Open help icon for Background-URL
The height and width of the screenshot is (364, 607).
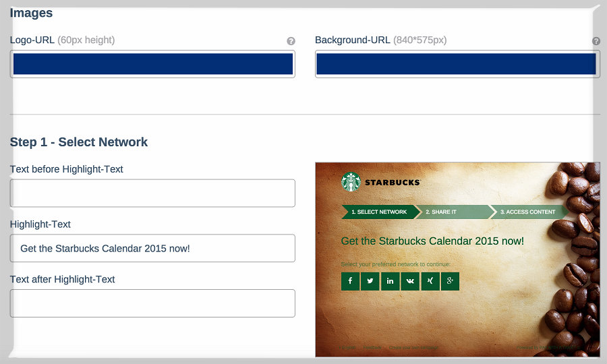pyautogui.click(x=596, y=41)
